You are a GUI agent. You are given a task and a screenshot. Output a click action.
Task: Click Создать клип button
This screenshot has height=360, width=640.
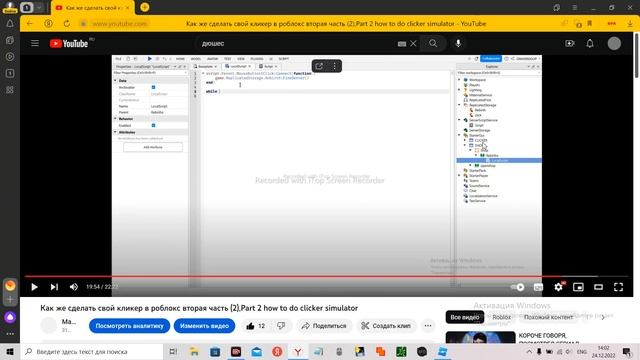pyautogui.click(x=386, y=326)
